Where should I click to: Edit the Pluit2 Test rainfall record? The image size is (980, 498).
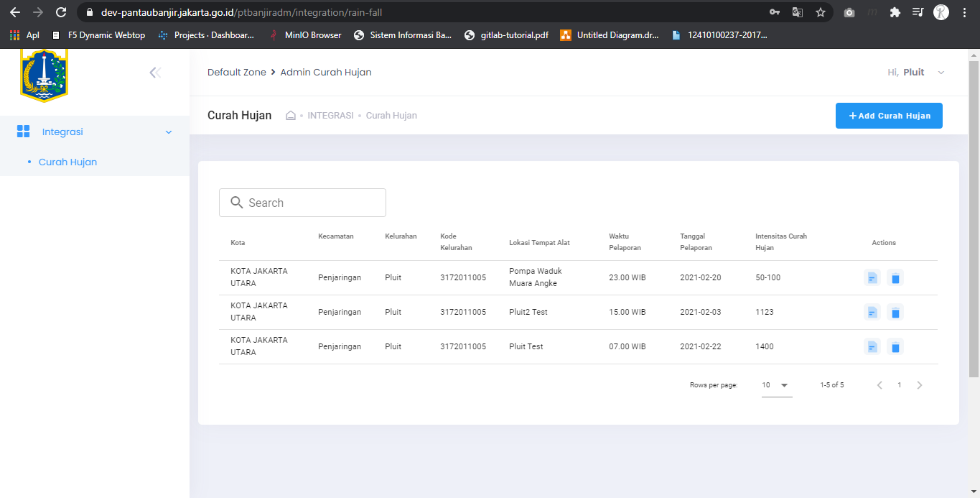coord(872,312)
